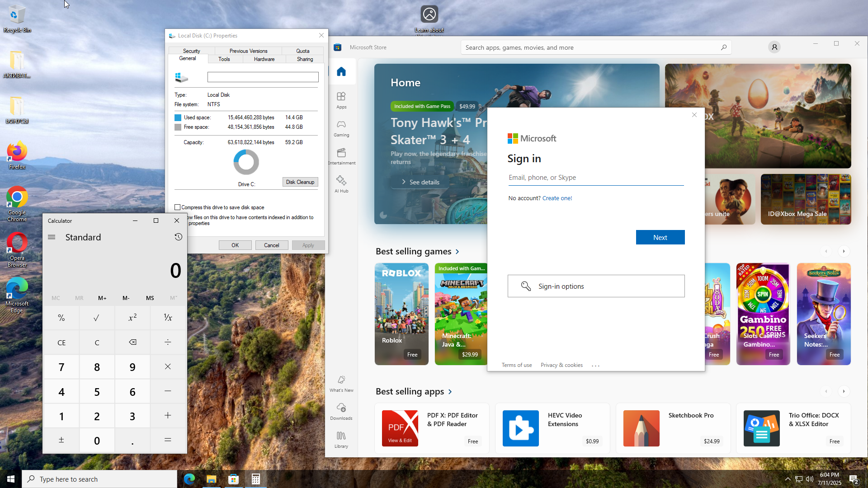Open ID@Xbox Mega Sale tile

pos(806,199)
